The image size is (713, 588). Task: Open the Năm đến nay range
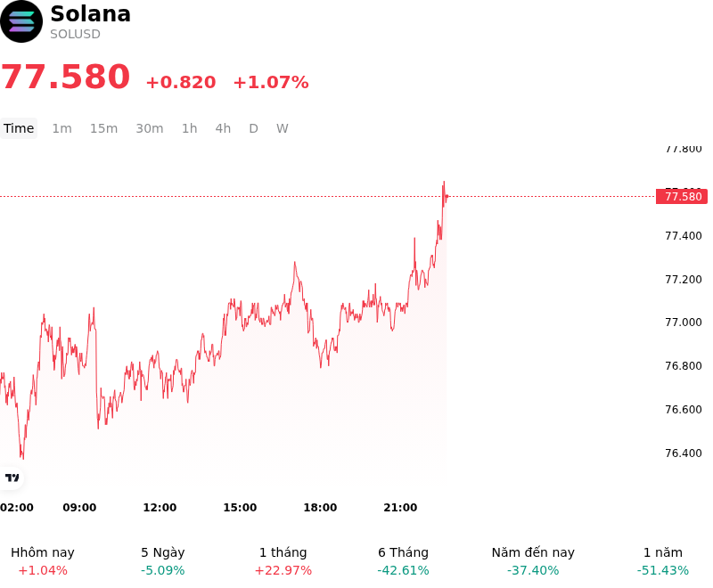click(533, 561)
